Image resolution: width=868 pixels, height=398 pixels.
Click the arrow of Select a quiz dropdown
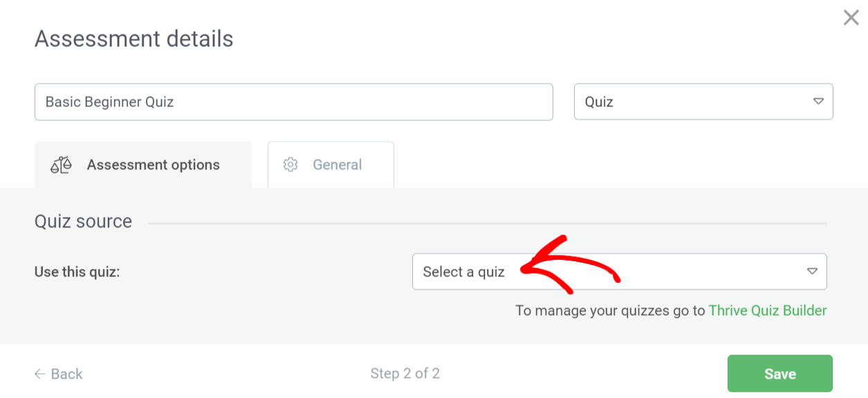[x=813, y=272]
